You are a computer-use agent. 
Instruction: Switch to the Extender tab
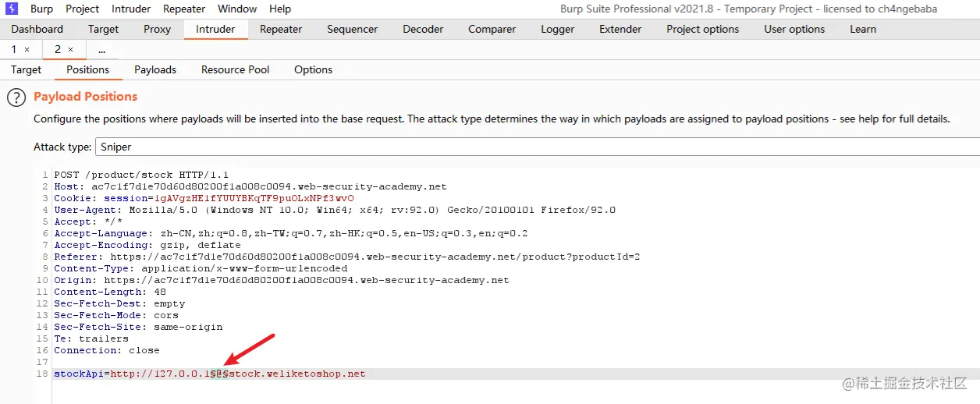coord(620,29)
